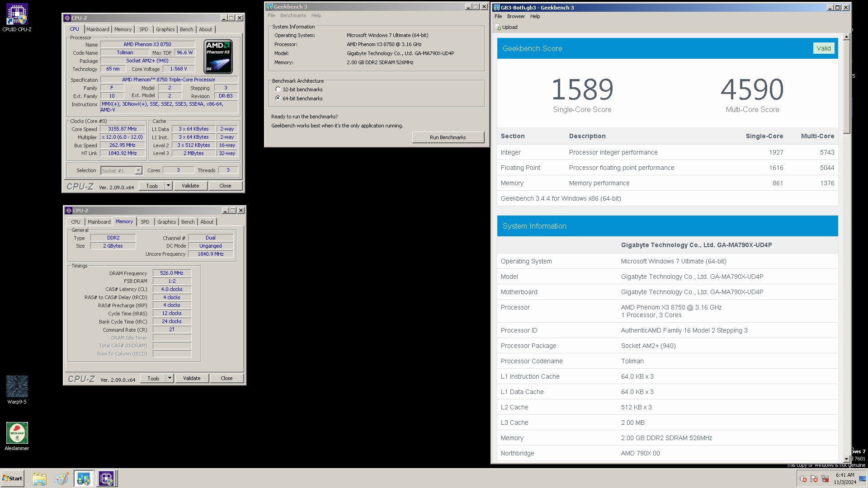This screenshot has height=488, width=868.
Task: Click the Run Benchmarks button
Action: pyautogui.click(x=448, y=137)
